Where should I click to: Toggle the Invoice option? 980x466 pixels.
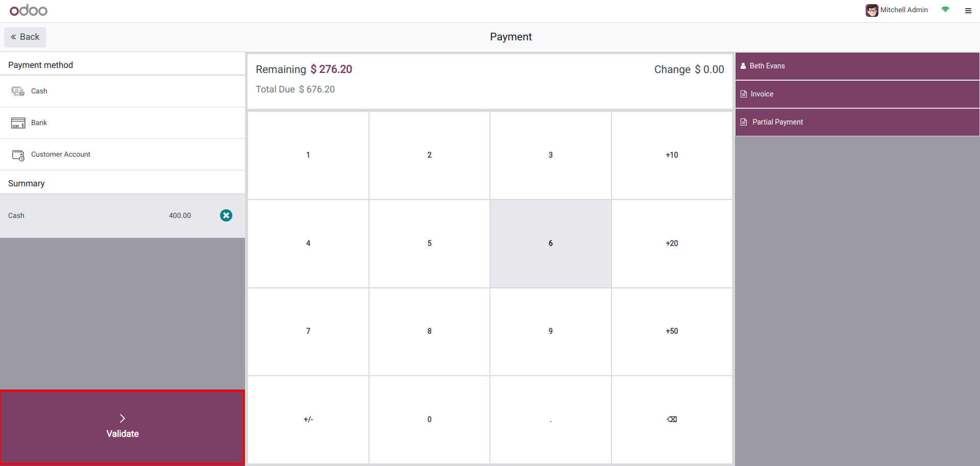[x=857, y=94]
